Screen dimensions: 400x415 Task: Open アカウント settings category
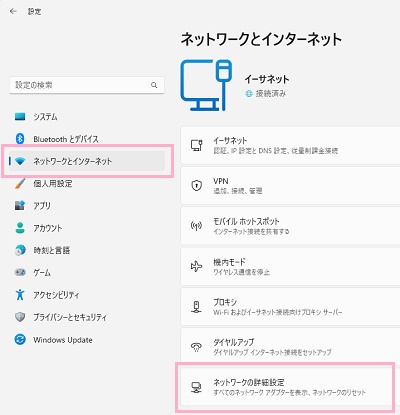[87, 228]
